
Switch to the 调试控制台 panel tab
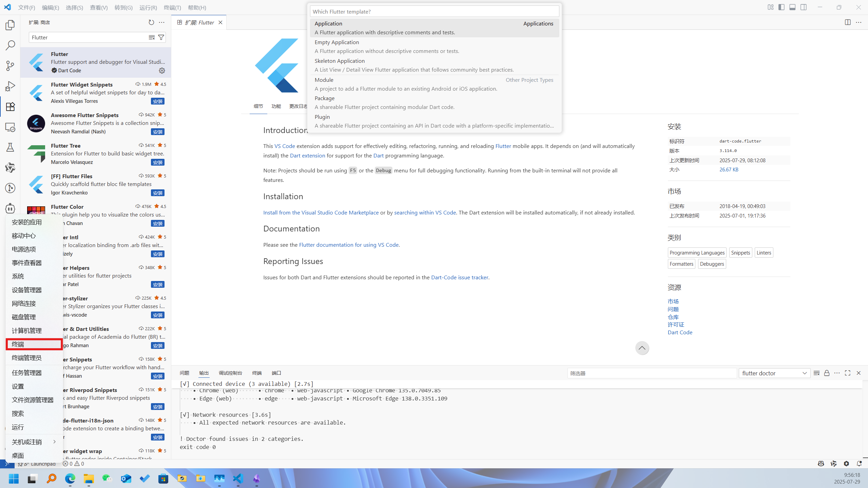pos(230,373)
